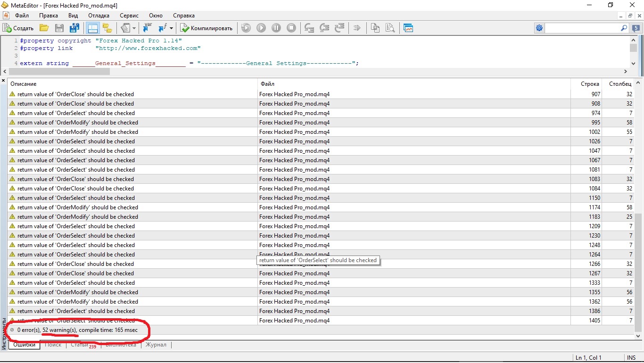
Task: Select the OrderModify warning at line 1355
Action: [x=321, y=292]
